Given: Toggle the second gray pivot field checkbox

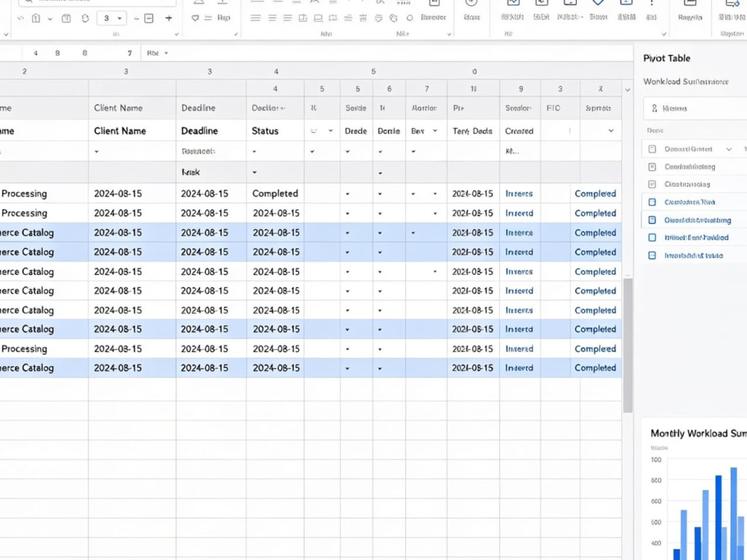Looking at the screenshot, I should coord(652,184).
